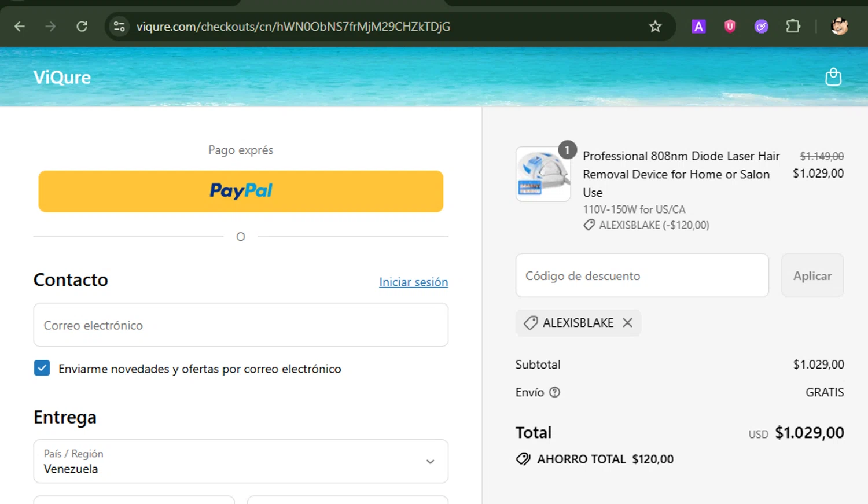Image resolution: width=868 pixels, height=504 pixels.
Task: Open the red shield U extension
Action: (x=730, y=27)
